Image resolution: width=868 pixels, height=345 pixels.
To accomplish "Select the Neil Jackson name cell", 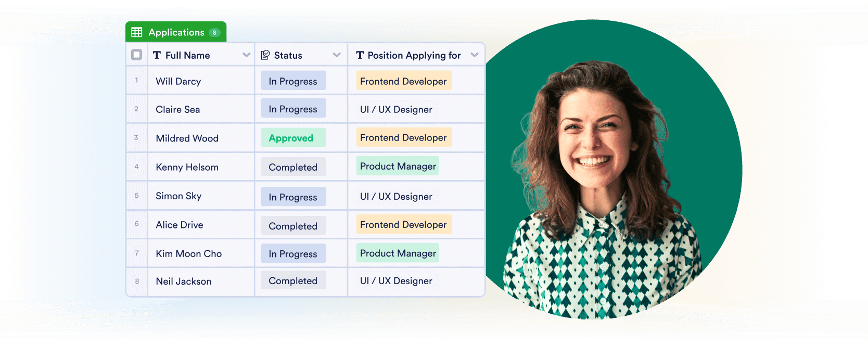I will (201, 282).
